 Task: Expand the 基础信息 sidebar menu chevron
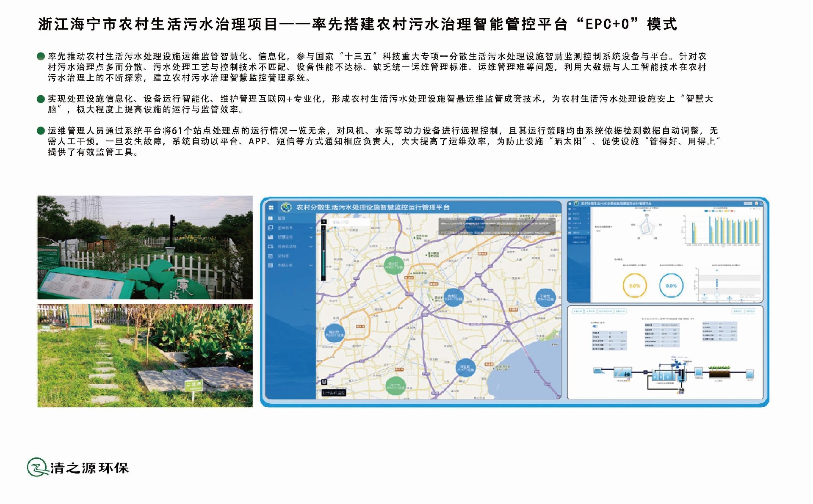click(x=311, y=228)
